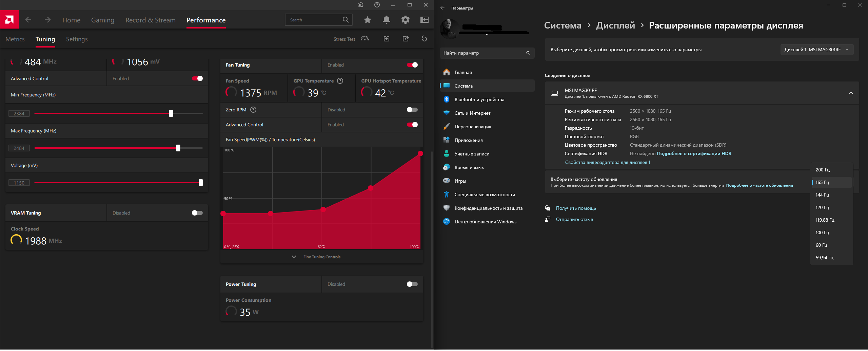Open Игры settings
Image resolution: width=868 pixels, height=351 pixels.
click(x=487, y=181)
